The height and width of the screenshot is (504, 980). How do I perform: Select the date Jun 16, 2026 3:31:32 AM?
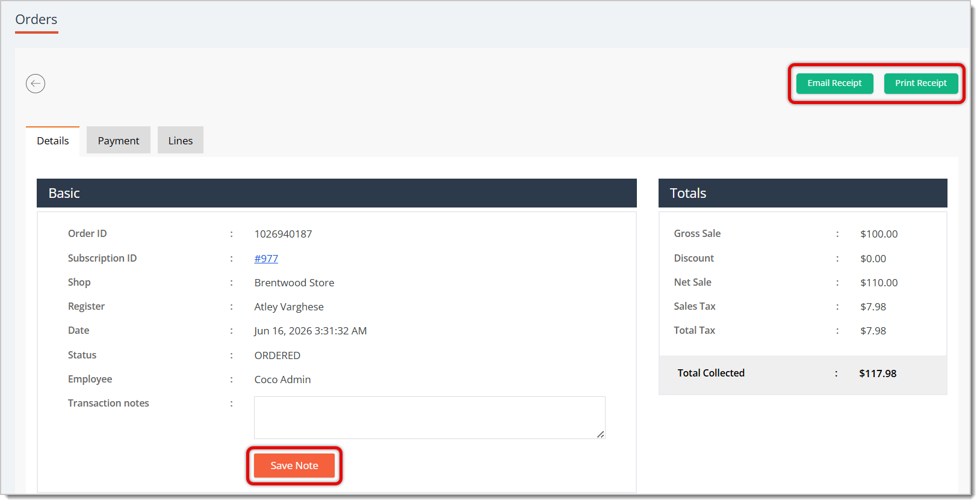click(x=311, y=331)
